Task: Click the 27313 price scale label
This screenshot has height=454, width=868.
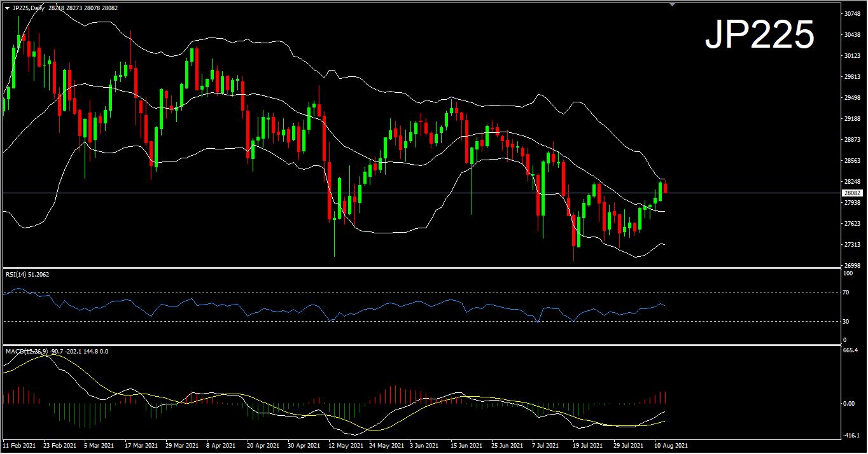Action: point(851,245)
